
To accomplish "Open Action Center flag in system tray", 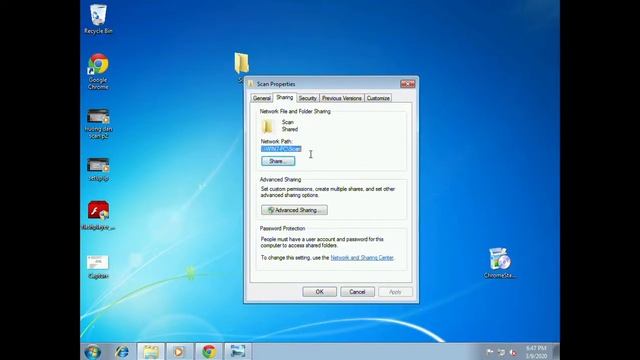I will point(490,352).
